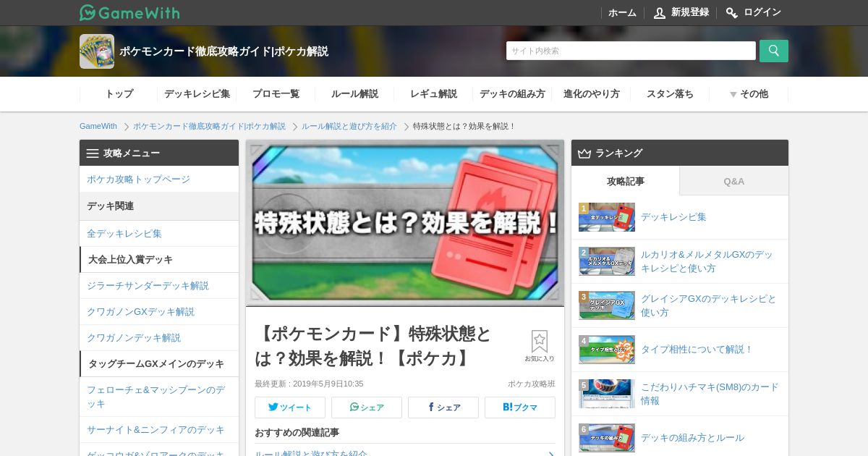Open ジラーチサンダーデッキ解説 in the sidebar

[x=159, y=285]
